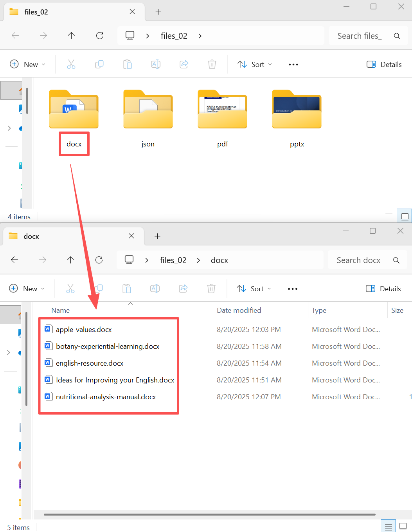Click horizontal scrollbar in docx file list
Viewport: 412px width, 532px height.
tap(209, 514)
